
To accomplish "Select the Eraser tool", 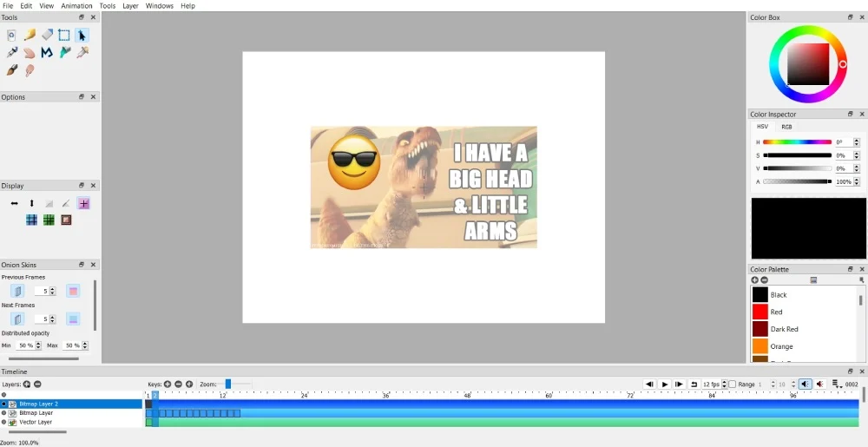I will point(47,36).
